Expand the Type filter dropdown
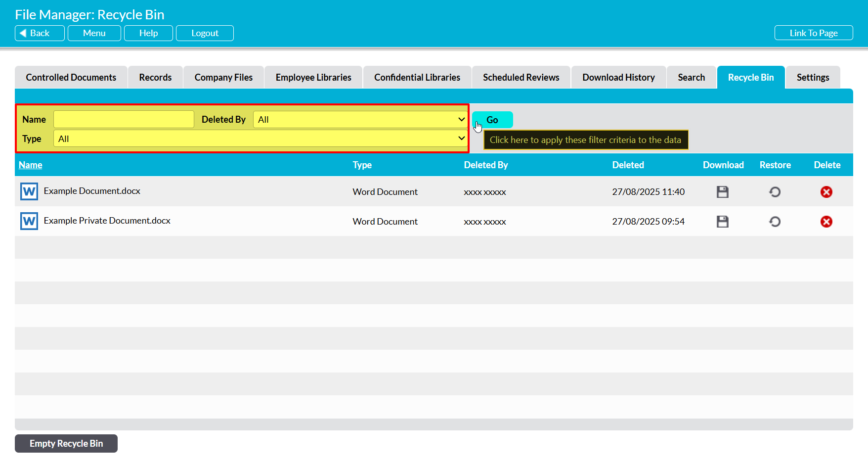The image size is (868, 466). pyautogui.click(x=260, y=139)
